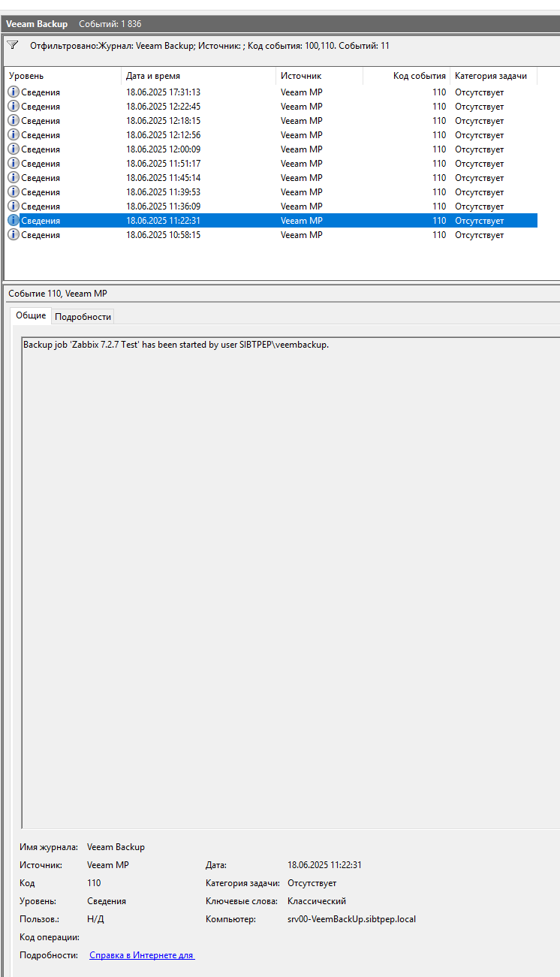Click the event description text box
Viewport: 560px width, 977px height.
tap(291, 583)
